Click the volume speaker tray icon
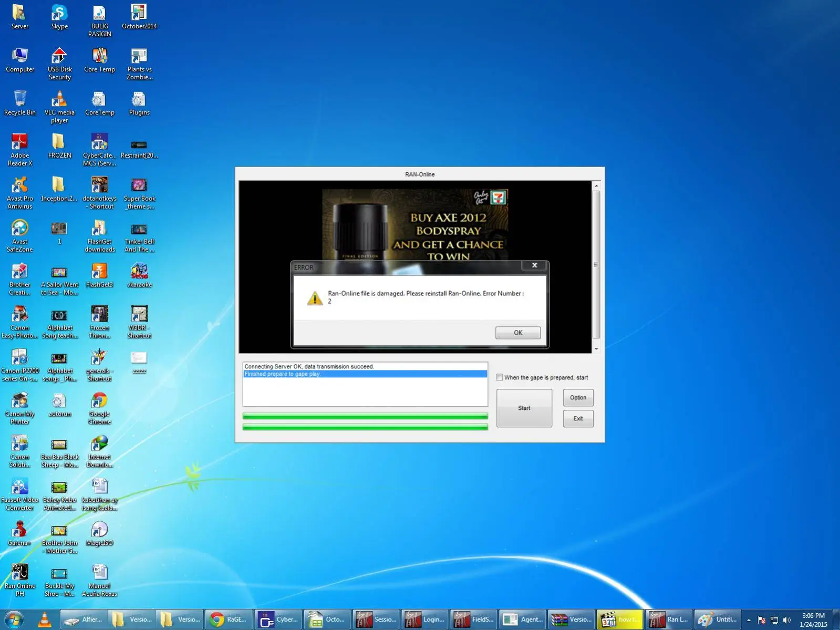This screenshot has width=840, height=630. 787,620
